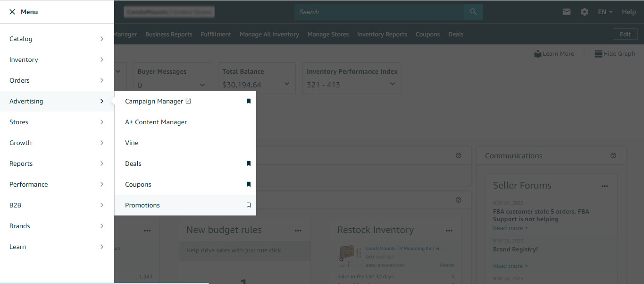Image resolution: width=644 pixels, height=284 pixels.
Task: Click the Edit button
Action: 625,34
